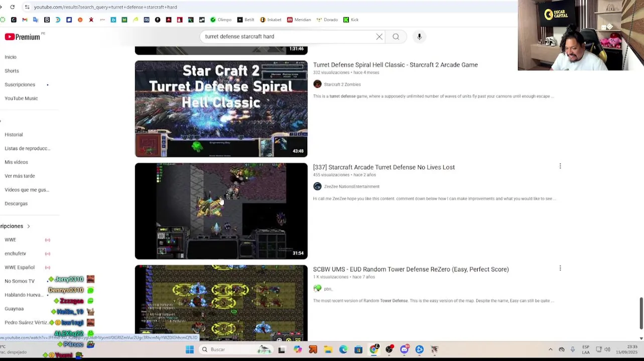The height and width of the screenshot is (361, 644).
Task: Click the YouTube Premium logo
Action: tap(23, 37)
